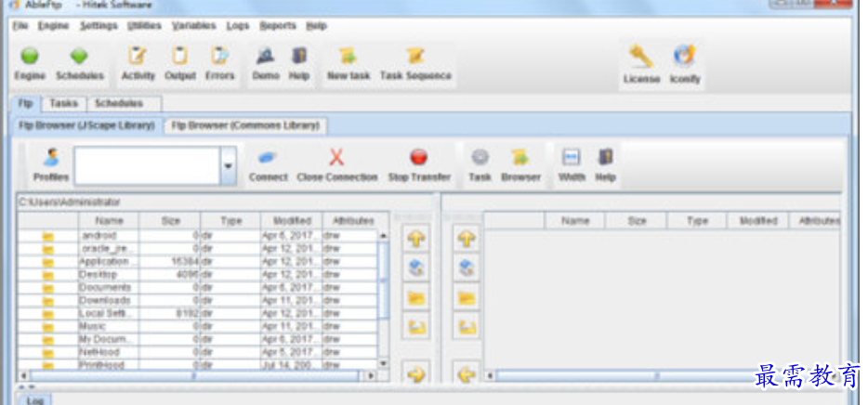This screenshot has width=868, height=405.
Task: Open the Utilities menu
Action: [x=144, y=26]
